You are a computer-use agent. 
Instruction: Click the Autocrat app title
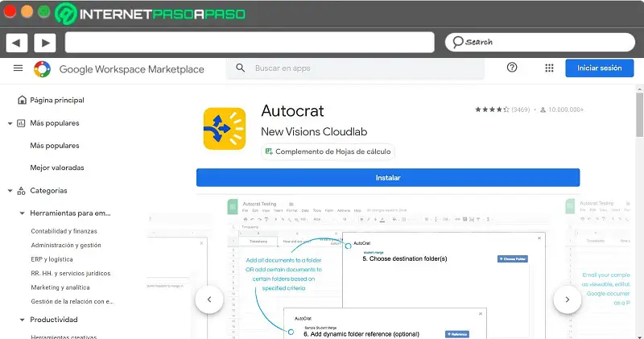(x=292, y=111)
